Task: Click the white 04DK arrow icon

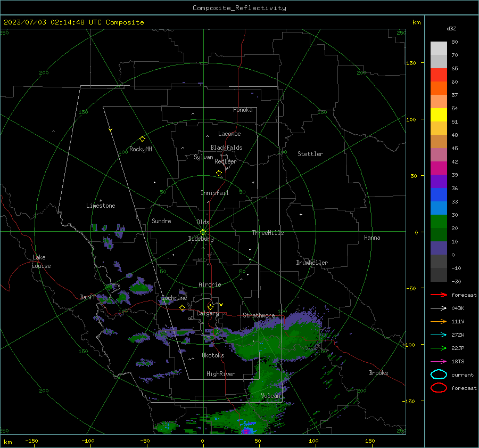Action: (x=439, y=308)
